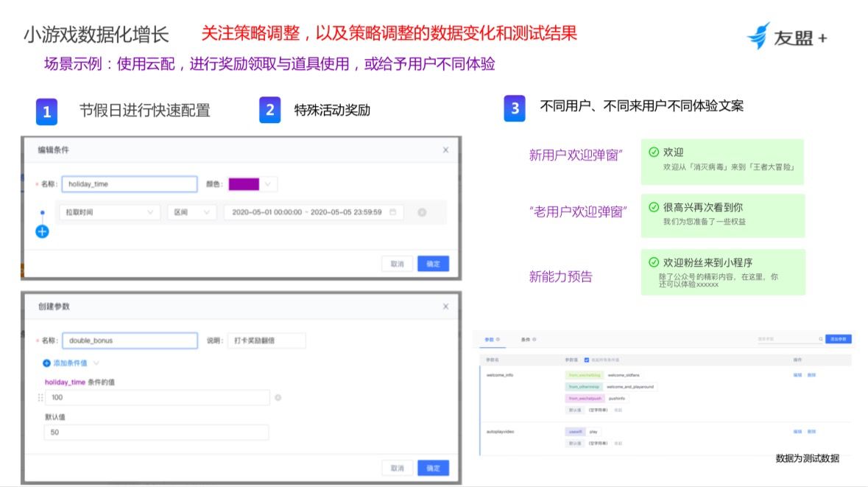
Task: Click 取消 in the 创建参数 dialog
Action: click(397, 468)
